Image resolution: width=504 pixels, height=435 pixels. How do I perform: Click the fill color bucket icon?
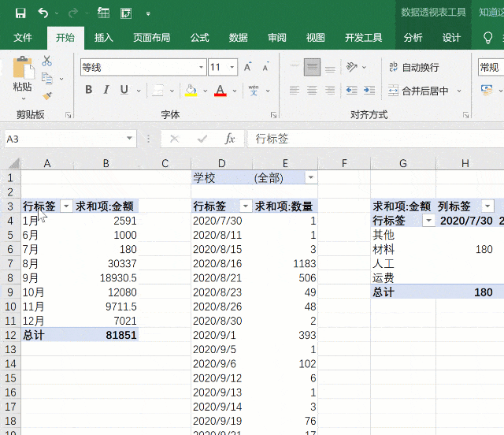pos(191,90)
